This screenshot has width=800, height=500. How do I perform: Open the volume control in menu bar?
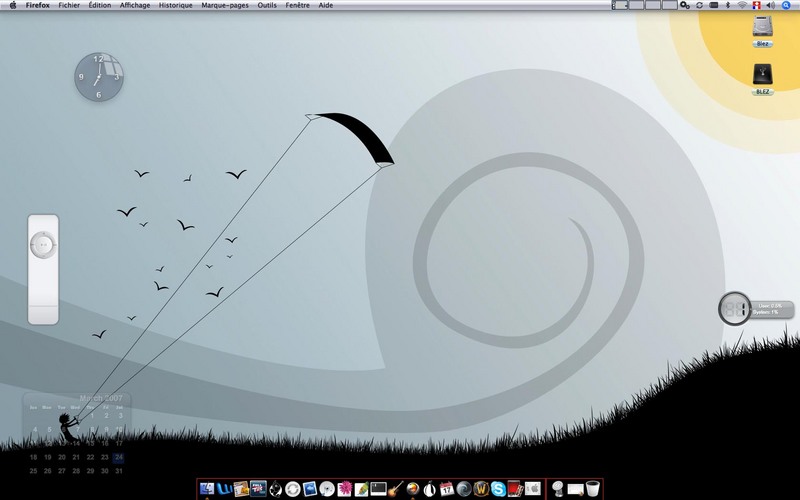771,5
